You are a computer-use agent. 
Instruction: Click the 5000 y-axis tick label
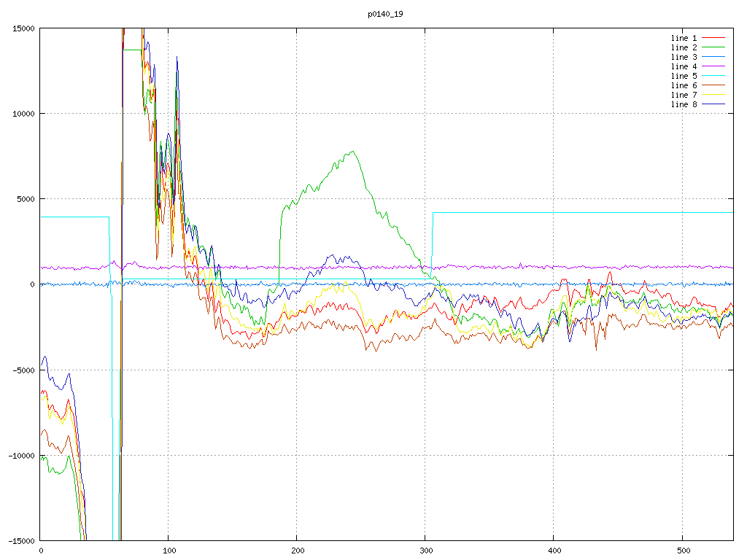26,199
